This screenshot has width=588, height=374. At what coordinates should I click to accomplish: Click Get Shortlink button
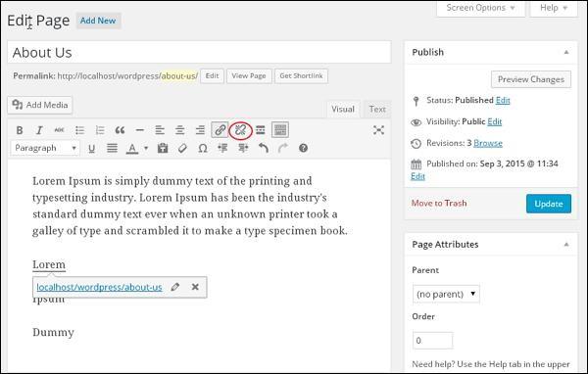point(301,76)
